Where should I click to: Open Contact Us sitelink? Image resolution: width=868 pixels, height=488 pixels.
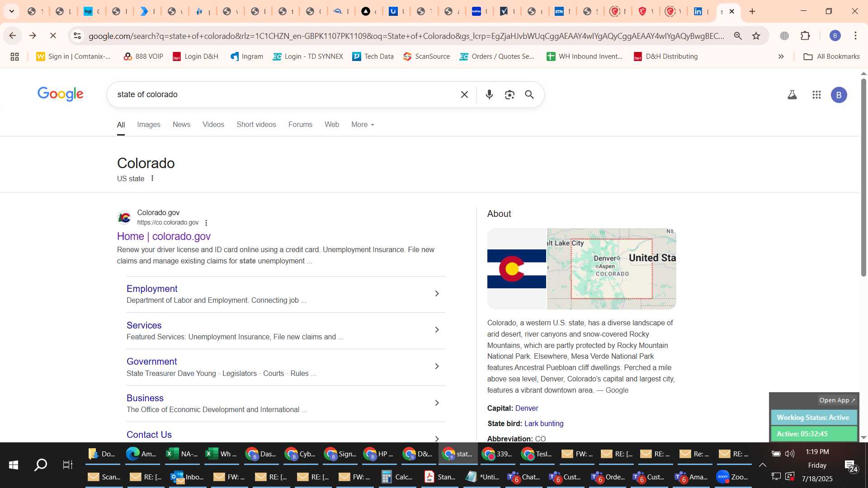click(149, 435)
